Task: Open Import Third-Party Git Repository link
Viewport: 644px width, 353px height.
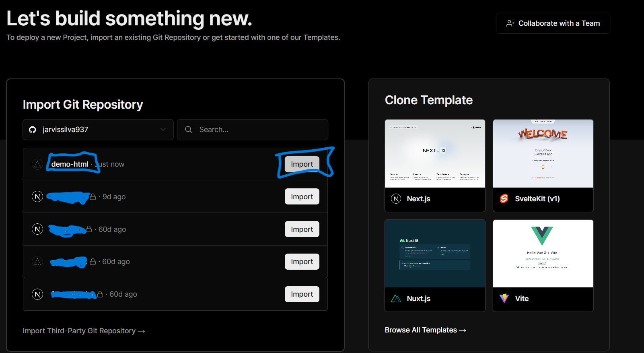Action: coord(84,331)
